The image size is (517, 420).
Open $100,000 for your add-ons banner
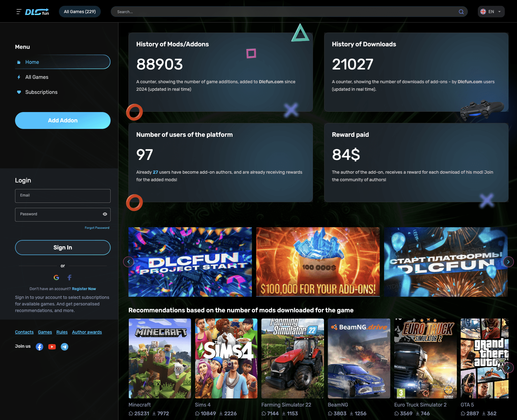click(318, 262)
